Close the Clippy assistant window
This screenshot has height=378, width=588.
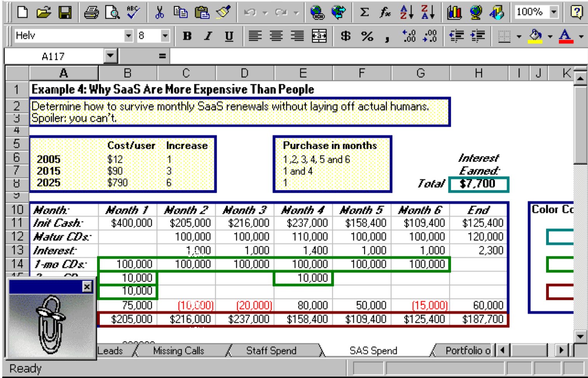click(87, 287)
